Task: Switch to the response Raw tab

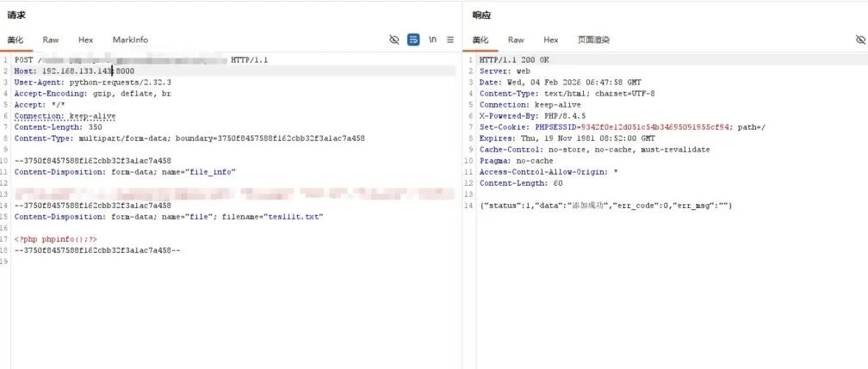Action: pyautogui.click(x=516, y=40)
